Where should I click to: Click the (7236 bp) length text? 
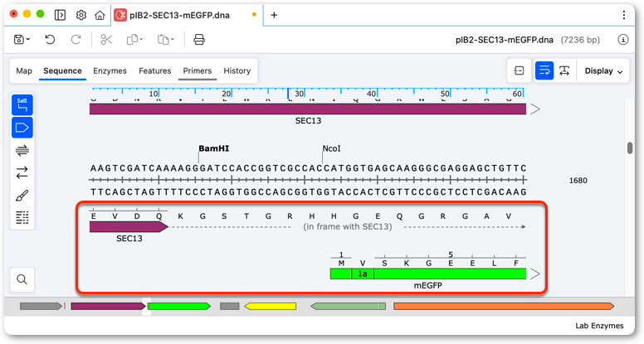click(x=580, y=40)
